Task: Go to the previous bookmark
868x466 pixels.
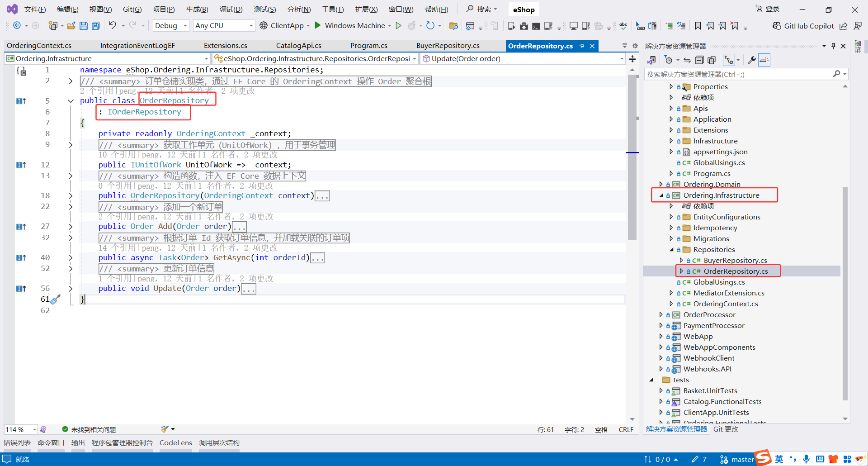Action: point(711,26)
